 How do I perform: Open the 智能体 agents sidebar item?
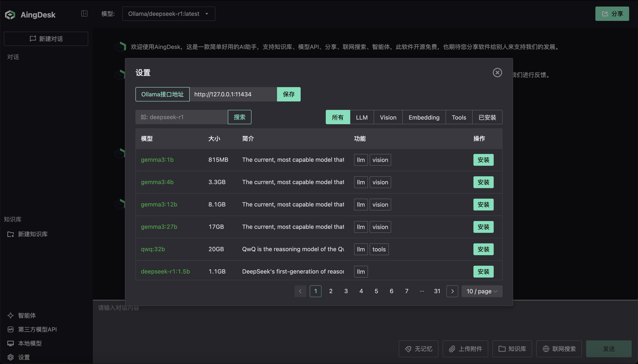pos(22,315)
